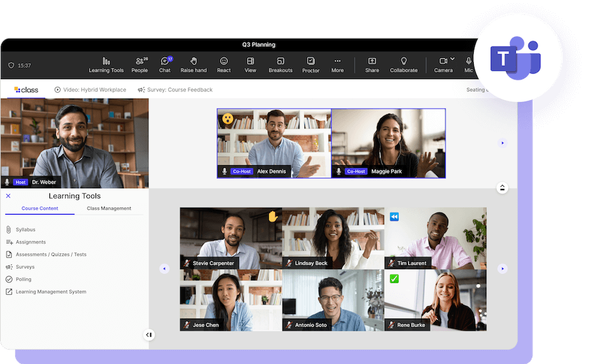Select Lindsay Beck's video tile
The height and width of the screenshot is (364, 593).
(x=333, y=238)
